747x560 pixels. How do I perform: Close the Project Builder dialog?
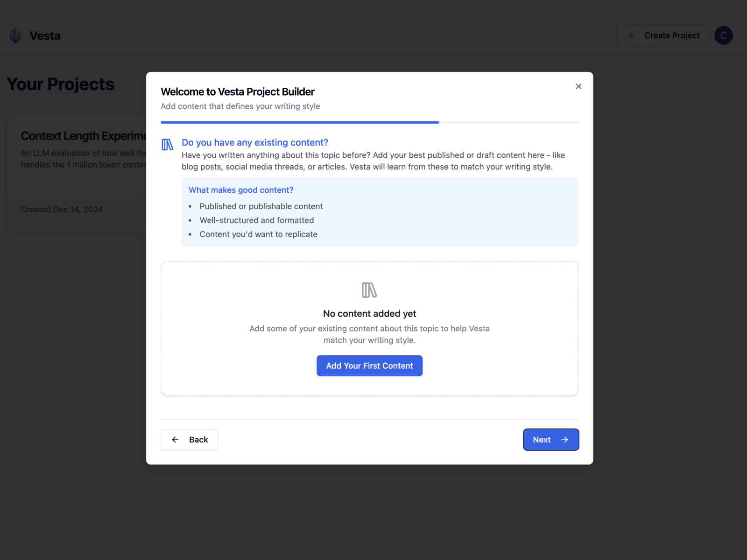[578, 86]
